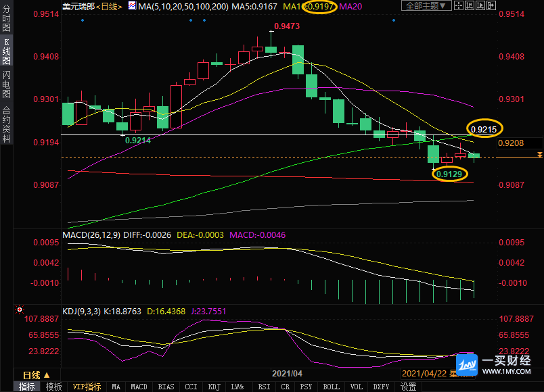
Task: Click the latest green candlestick
Action: pos(474,156)
